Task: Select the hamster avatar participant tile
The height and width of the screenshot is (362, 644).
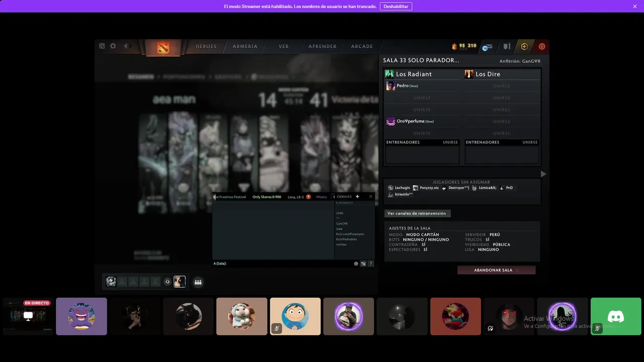Action: pos(242,316)
